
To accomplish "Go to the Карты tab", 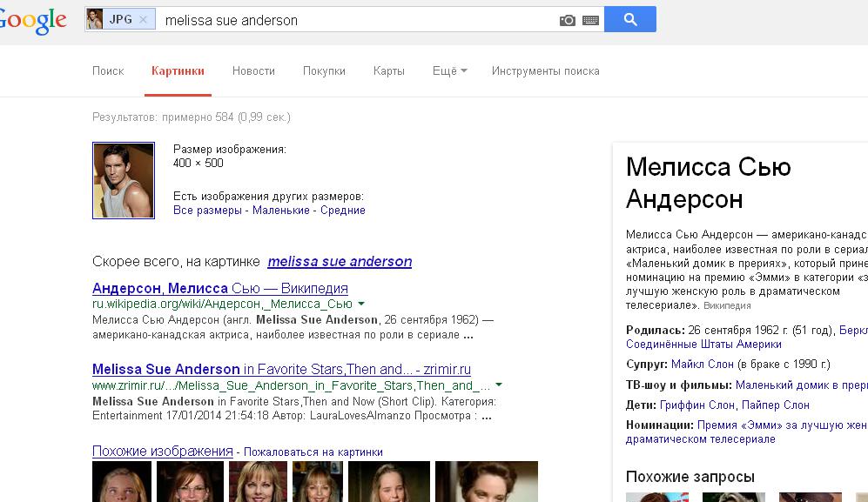I will 388,70.
